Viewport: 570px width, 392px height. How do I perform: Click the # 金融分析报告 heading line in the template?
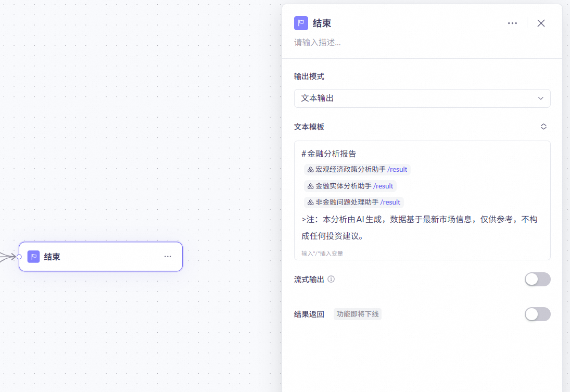[328, 154]
